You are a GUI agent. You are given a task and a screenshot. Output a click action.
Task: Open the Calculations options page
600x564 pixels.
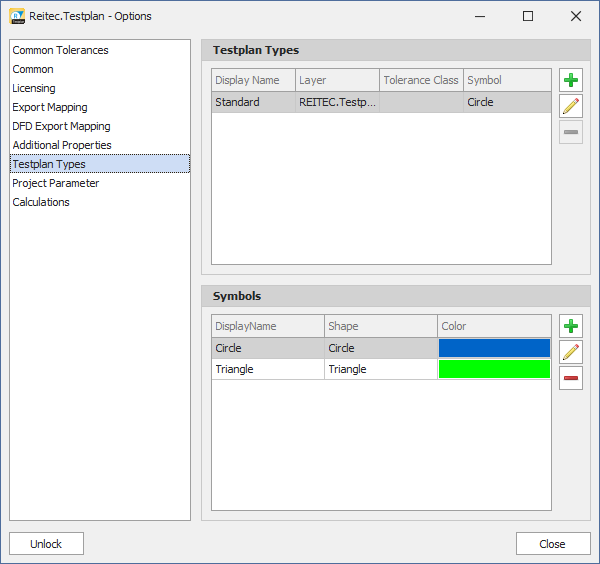pos(41,202)
